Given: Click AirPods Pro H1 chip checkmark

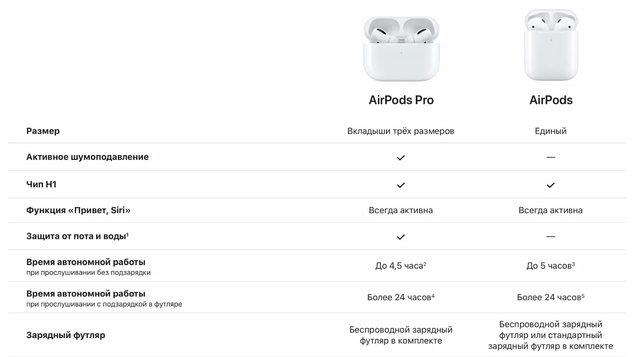Looking at the screenshot, I should pos(401,185).
